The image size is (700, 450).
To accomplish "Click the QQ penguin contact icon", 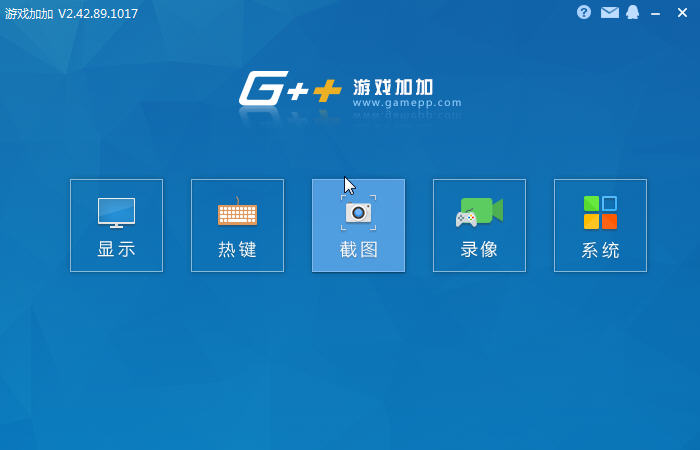I will (633, 12).
